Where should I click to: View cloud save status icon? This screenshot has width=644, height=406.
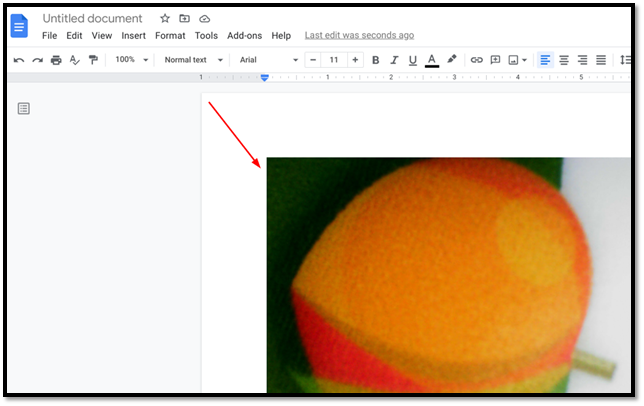(205, 19)
